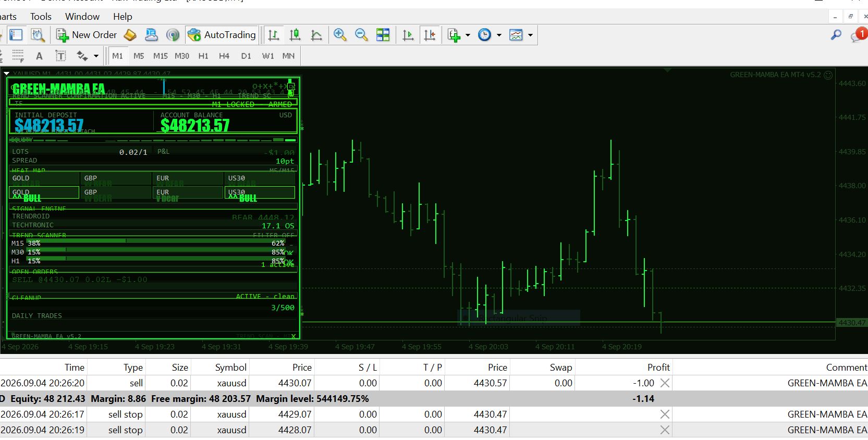The width and height of the screenshot is (868, 440).
Task: Tile chart windows with the grid icon
Action: (x=383, y=35)
